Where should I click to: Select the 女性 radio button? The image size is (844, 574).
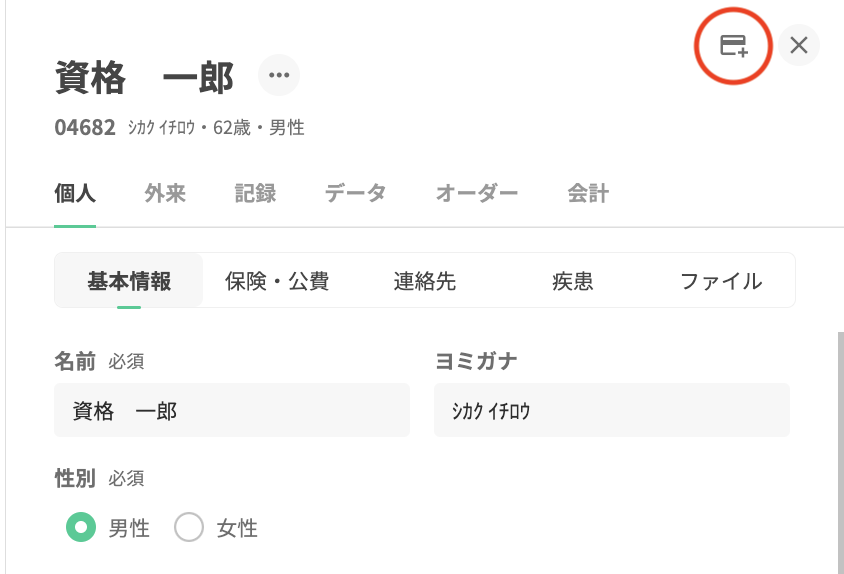189,527
